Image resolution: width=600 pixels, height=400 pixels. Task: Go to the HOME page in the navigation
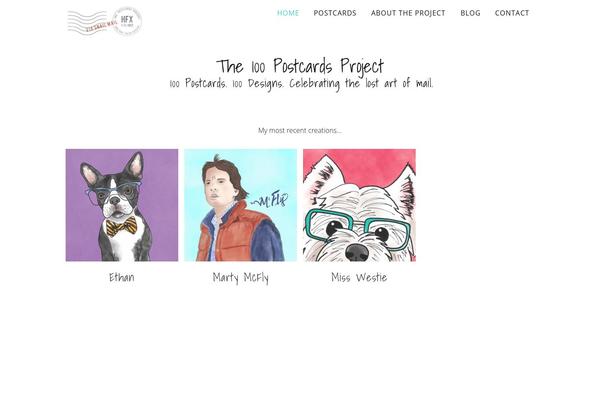288,13
